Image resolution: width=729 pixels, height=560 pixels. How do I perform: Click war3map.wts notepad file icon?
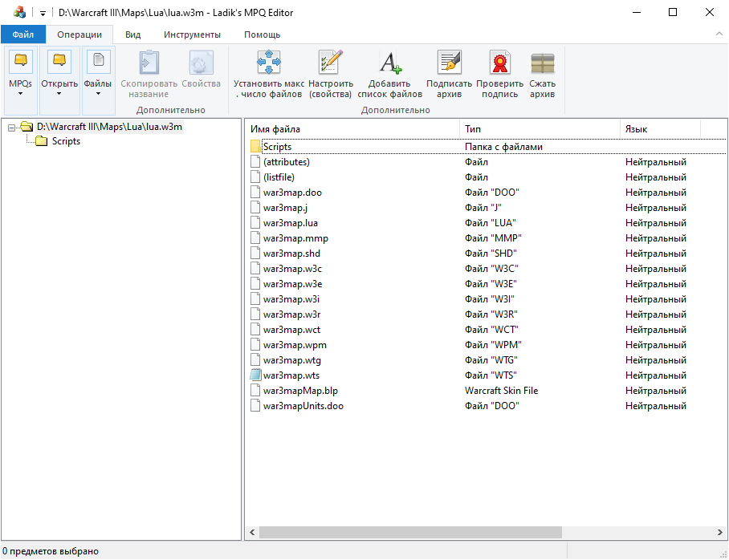[x=255, y=375]
